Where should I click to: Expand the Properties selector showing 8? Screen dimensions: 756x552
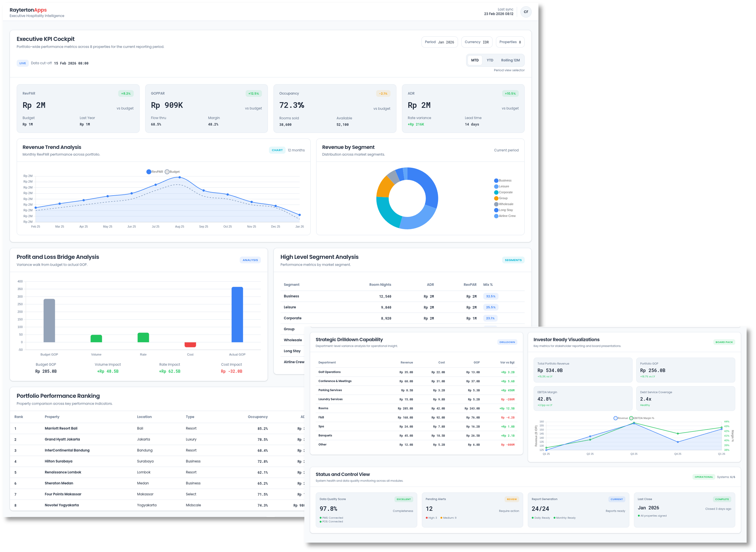pos(510,42)
